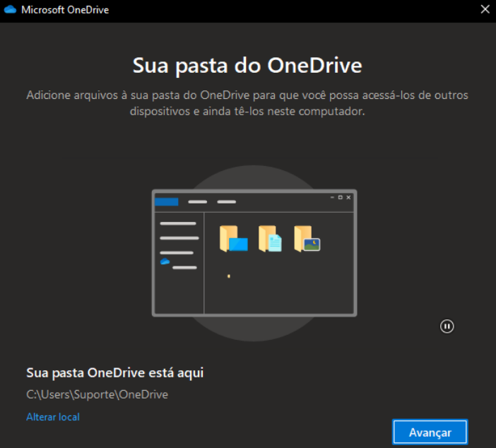Image resolution: width=496 pixels, height=448 pixels.
Task: Click the Desktop folder icon in illustration
Action: tap(234, 239)
